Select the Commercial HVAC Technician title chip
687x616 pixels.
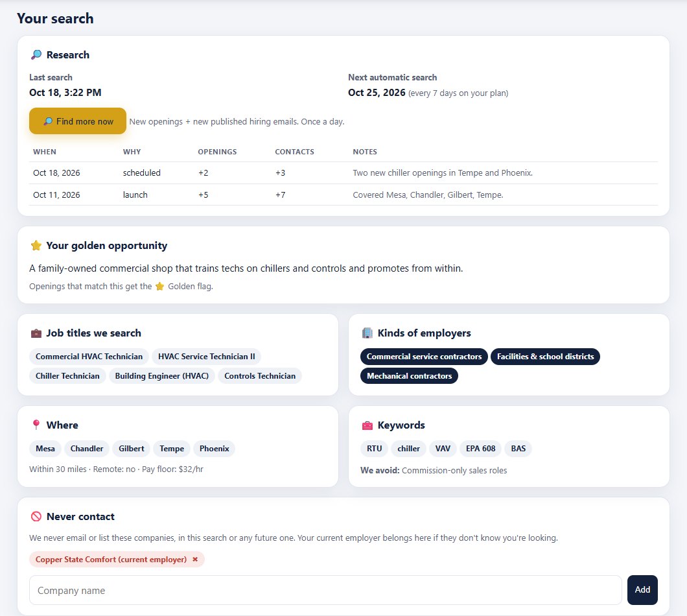(x=89, y=357)
